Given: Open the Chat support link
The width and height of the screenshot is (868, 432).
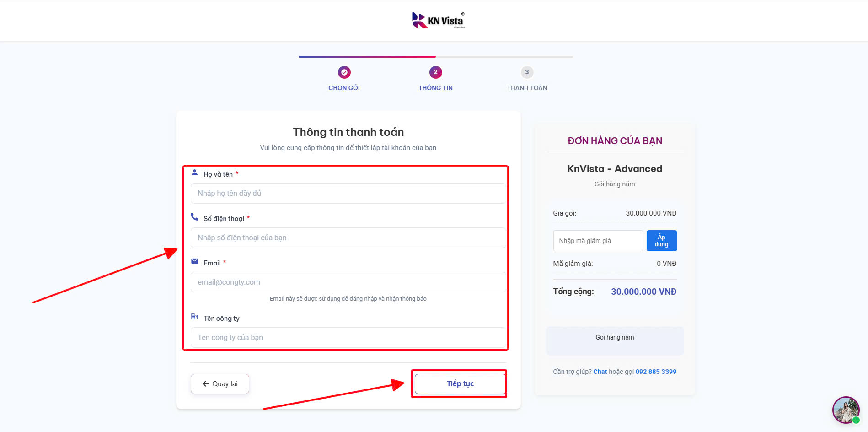Looking at the screenshot, I should point(600,372).
